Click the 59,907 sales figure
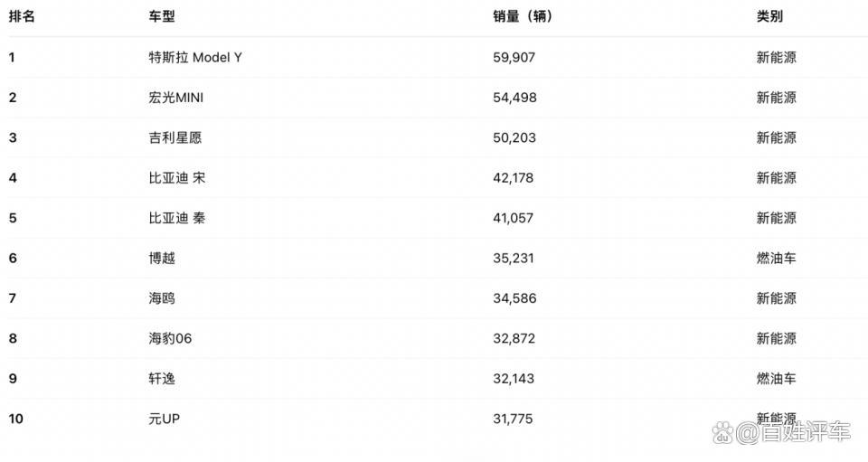 [x=514, y=57]
